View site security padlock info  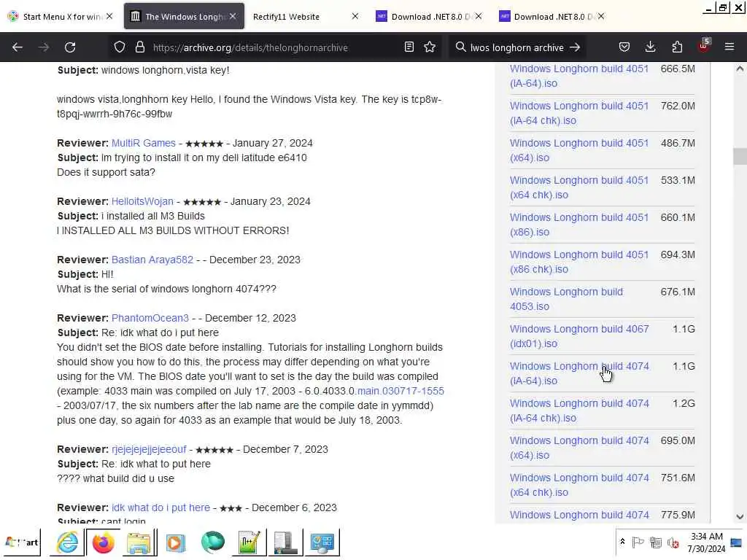pyautogui.click(x=139, y=47)
